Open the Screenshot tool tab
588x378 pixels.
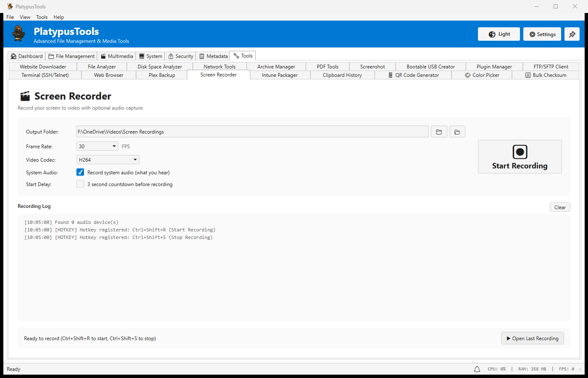[372, 67]
